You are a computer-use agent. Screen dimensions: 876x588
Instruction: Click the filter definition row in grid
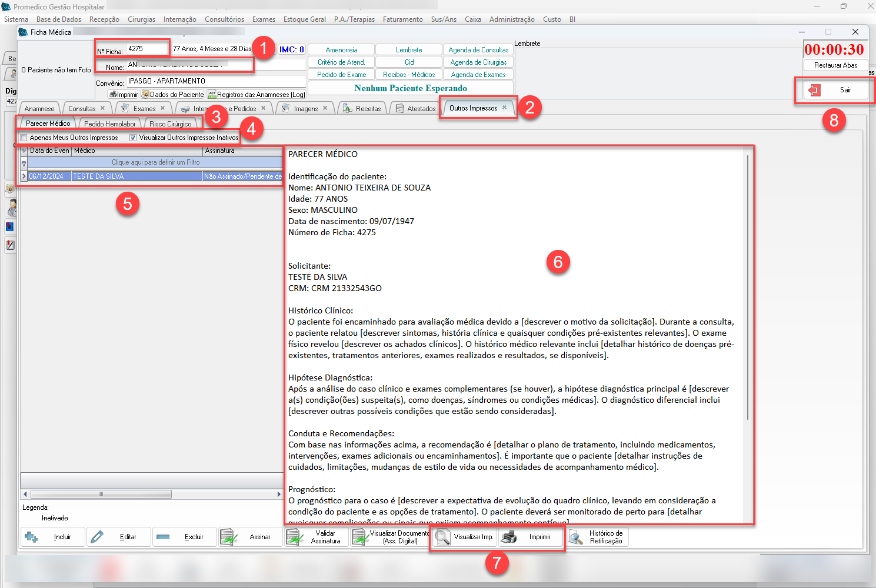pyautogui.click(x=155, y=162)
